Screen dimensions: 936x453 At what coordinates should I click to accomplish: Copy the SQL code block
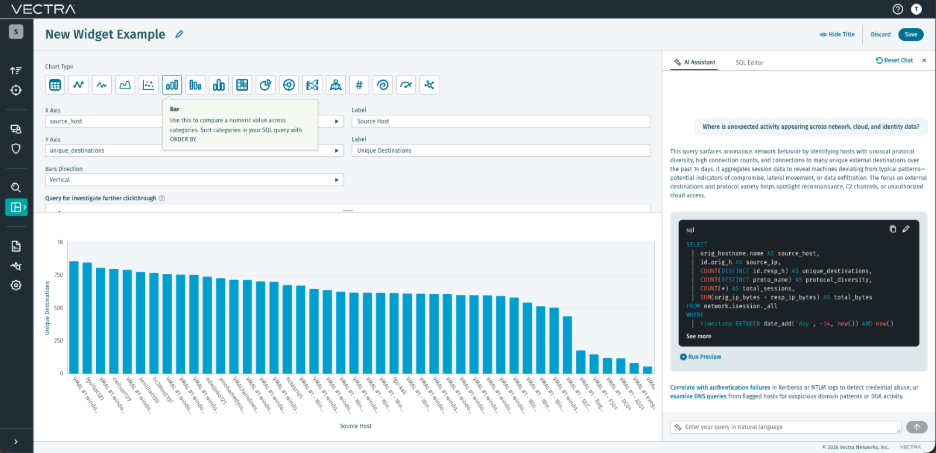(893, 229)
